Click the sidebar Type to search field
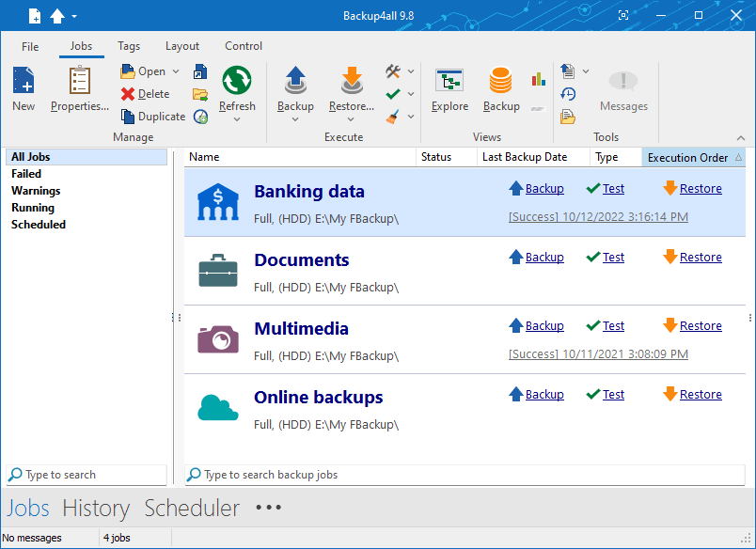Screen dimensions: 756x549 click(87, 475)
